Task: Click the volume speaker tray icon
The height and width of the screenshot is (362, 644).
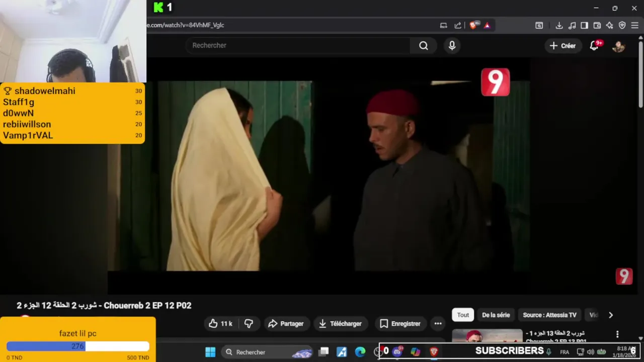Action: (x=591, y=352)
